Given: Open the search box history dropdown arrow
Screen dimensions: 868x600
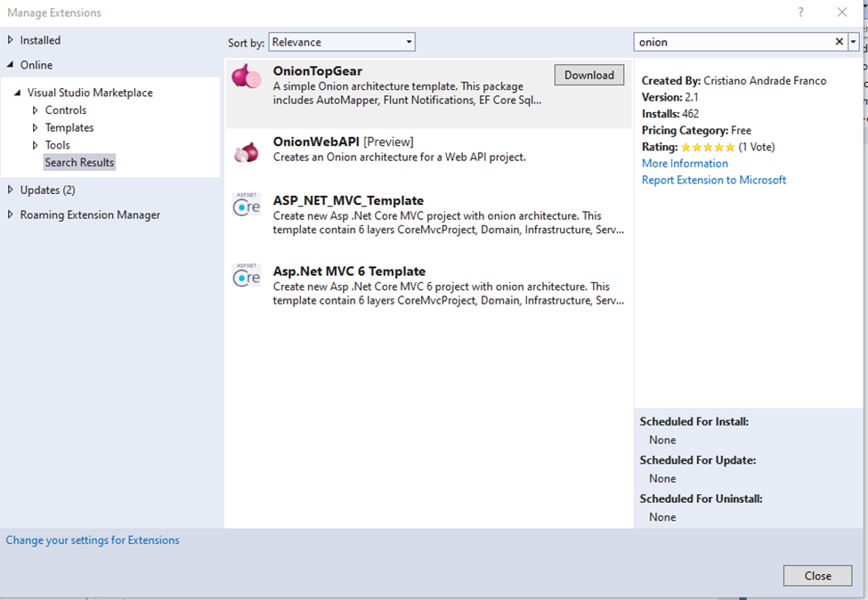Looking at the screenshot, I should [853, 42].
